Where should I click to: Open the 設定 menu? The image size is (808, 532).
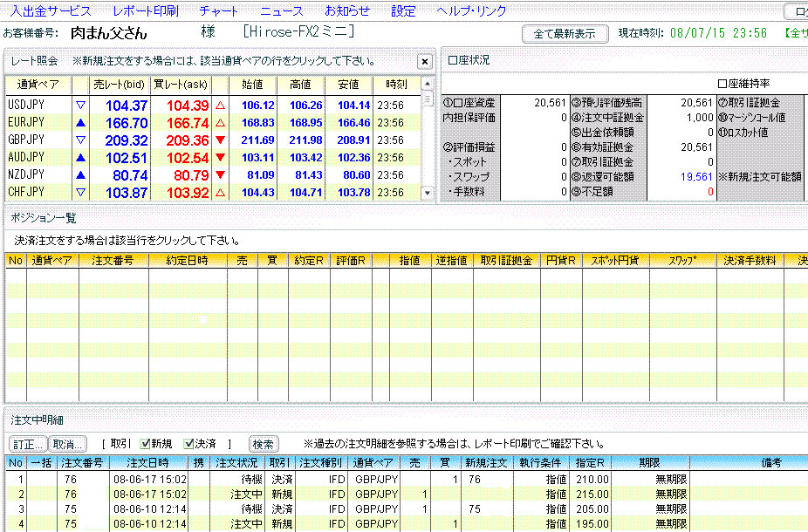coord(403,10)
